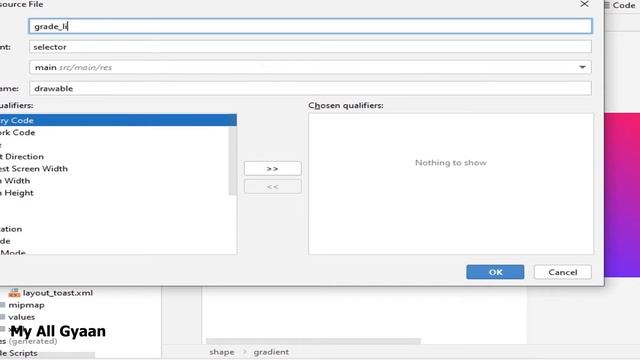Select the Layout Direction qualifier

click(x=114, y=156)
